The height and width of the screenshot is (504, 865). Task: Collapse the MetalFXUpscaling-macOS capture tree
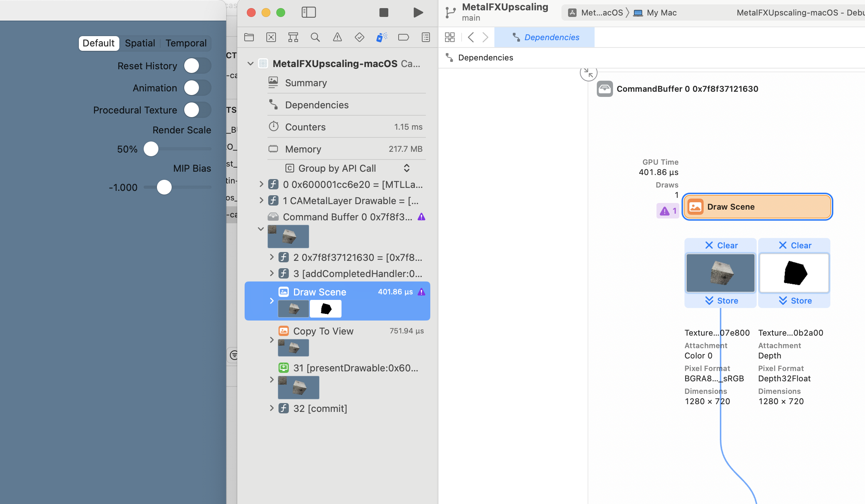pyautogui.click(x=251, y=63)
